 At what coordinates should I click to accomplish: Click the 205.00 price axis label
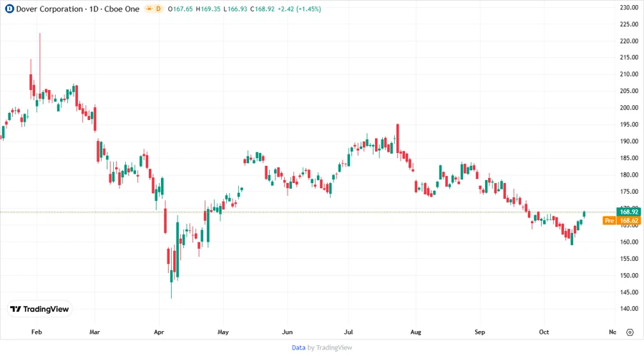tap(629, 91)
